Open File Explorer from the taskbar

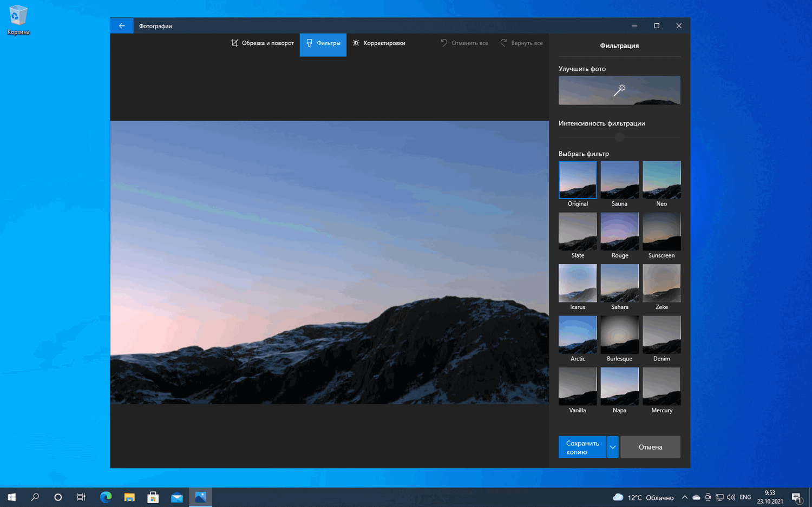[x=129, y=497]
